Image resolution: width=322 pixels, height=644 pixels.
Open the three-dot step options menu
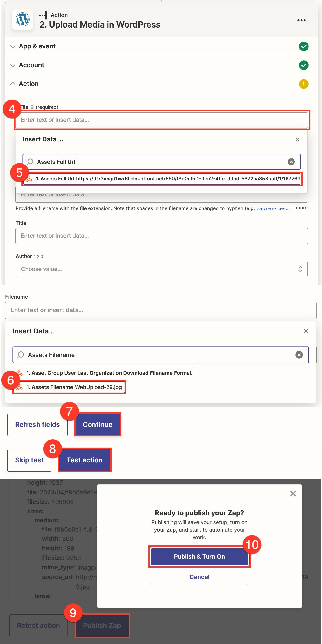click(x=301, y=20)
